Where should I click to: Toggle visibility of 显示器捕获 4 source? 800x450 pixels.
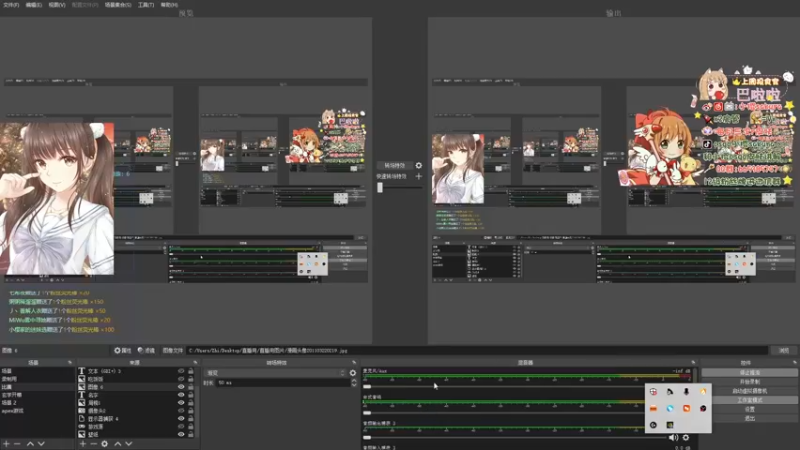[x=181, y=418]
